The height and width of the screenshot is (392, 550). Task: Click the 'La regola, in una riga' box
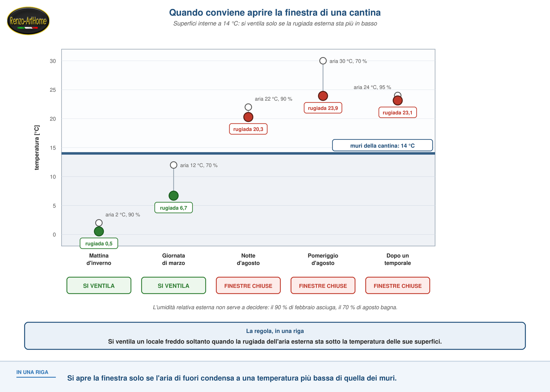tap(275, 336)
